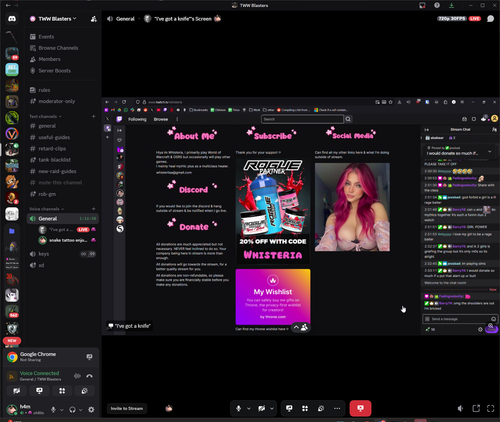
Task: Join the keys voice channel
Action: tap(63, 254)
